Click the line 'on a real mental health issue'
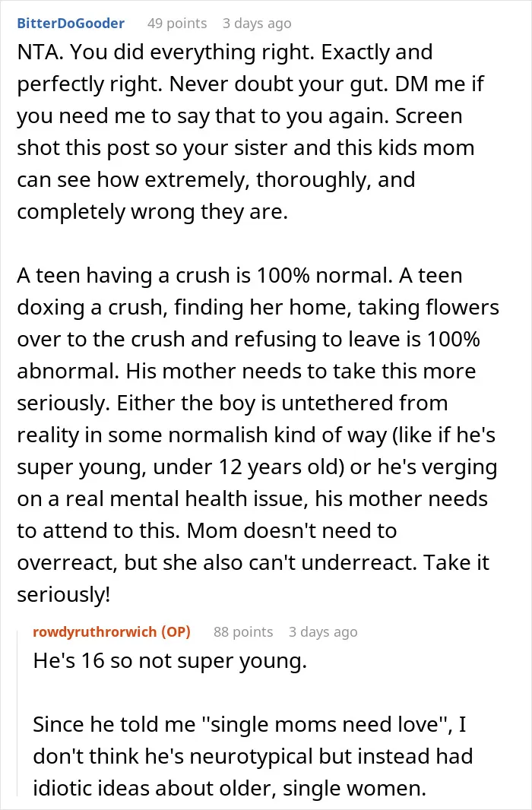Viewport: 532px width, 810px height. click(252, 499)
